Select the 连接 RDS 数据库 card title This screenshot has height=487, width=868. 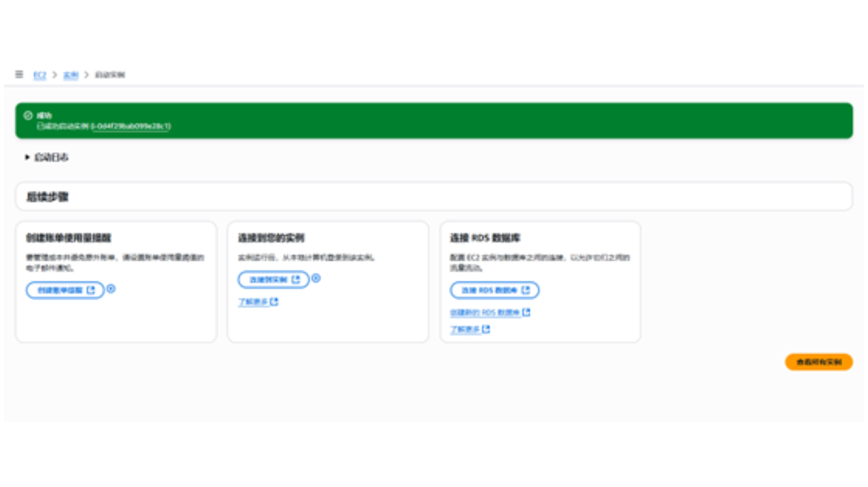click(485, 238)
